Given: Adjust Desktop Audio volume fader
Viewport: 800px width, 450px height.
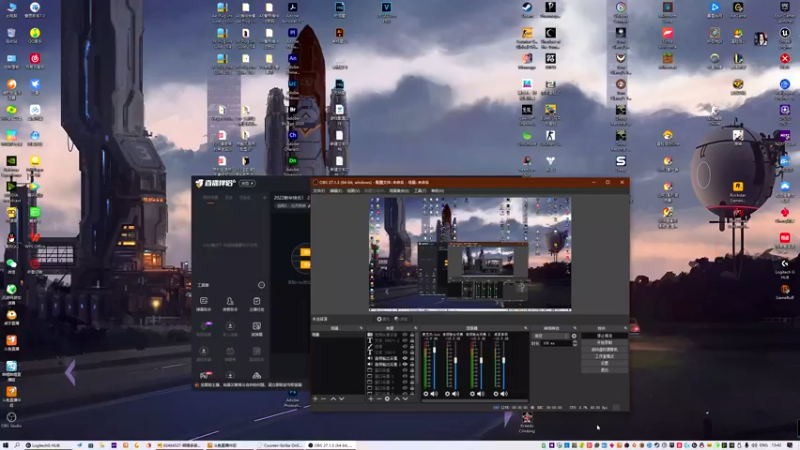Looking at the screenshot, I should (504, 360).
